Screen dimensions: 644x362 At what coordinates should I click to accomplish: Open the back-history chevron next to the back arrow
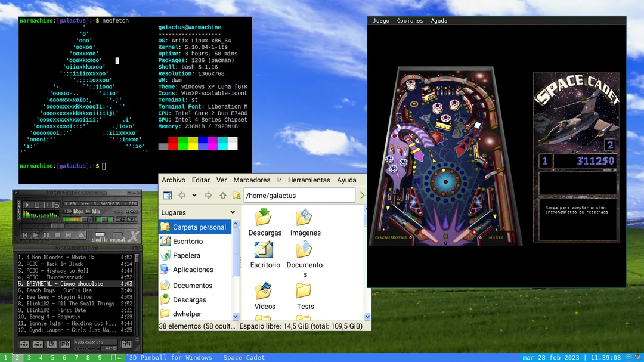194,195
